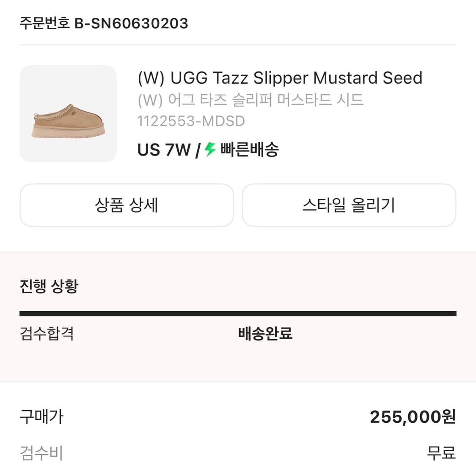The image size is (476, 471).
Task: Select the 검수합격 progress step
Action: coord(47,334)
